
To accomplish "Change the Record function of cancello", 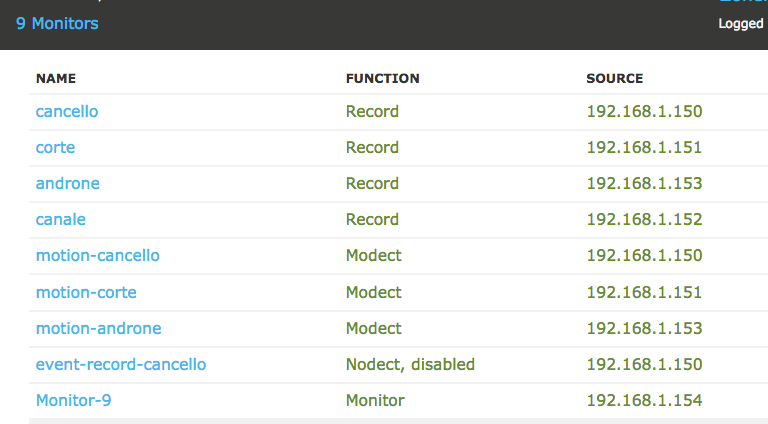I will pyautogui.click(x=372, y=112).
